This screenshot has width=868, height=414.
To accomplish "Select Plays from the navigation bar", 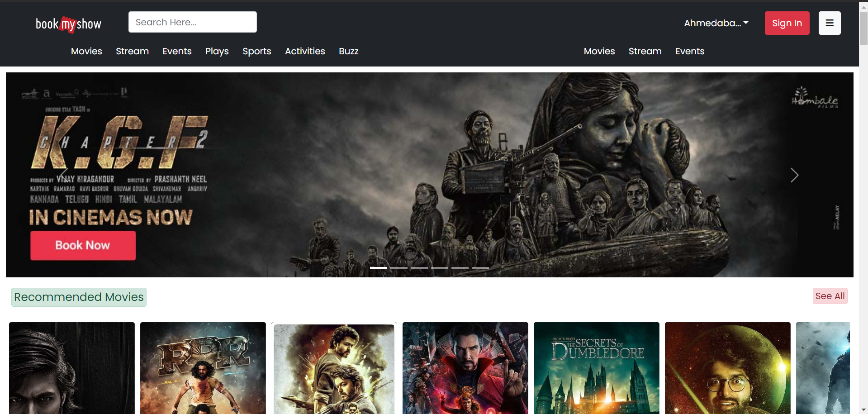I will click(x=217, y=51).
